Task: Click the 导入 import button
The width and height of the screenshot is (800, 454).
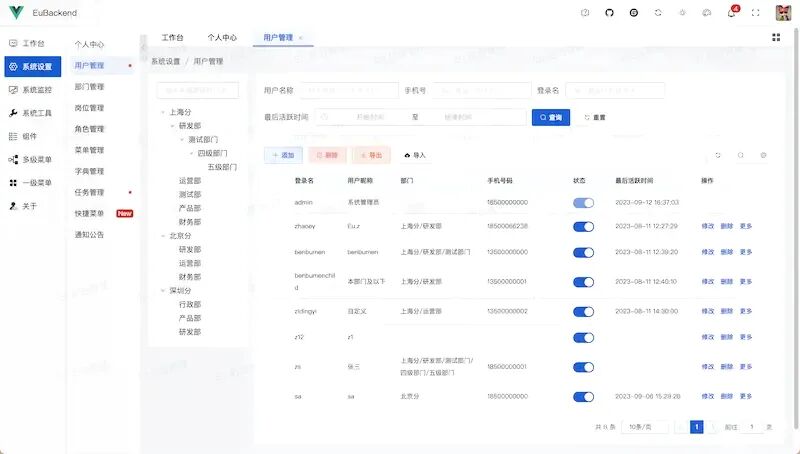Action: (414, 155)
